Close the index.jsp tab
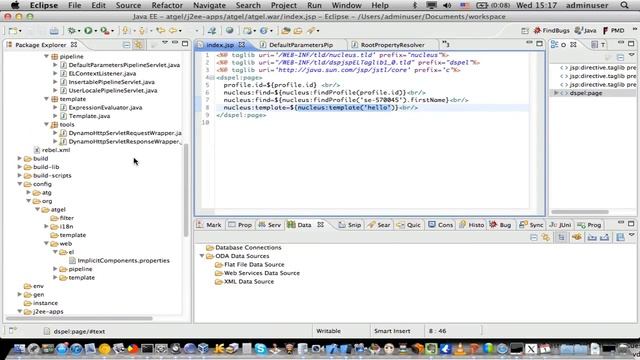This screenshot has width=640, height=360. 242,44
